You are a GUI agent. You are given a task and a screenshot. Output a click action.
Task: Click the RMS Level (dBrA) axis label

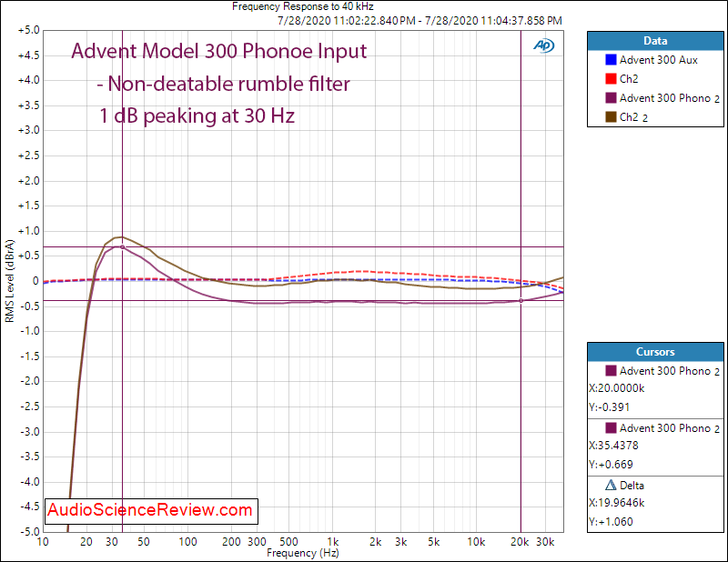tap(10, 281)
